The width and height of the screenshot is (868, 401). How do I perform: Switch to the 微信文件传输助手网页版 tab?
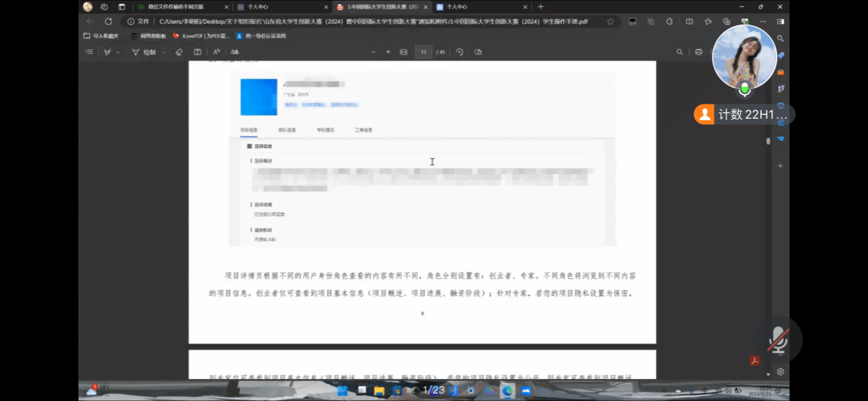click(x=181, y=7)
